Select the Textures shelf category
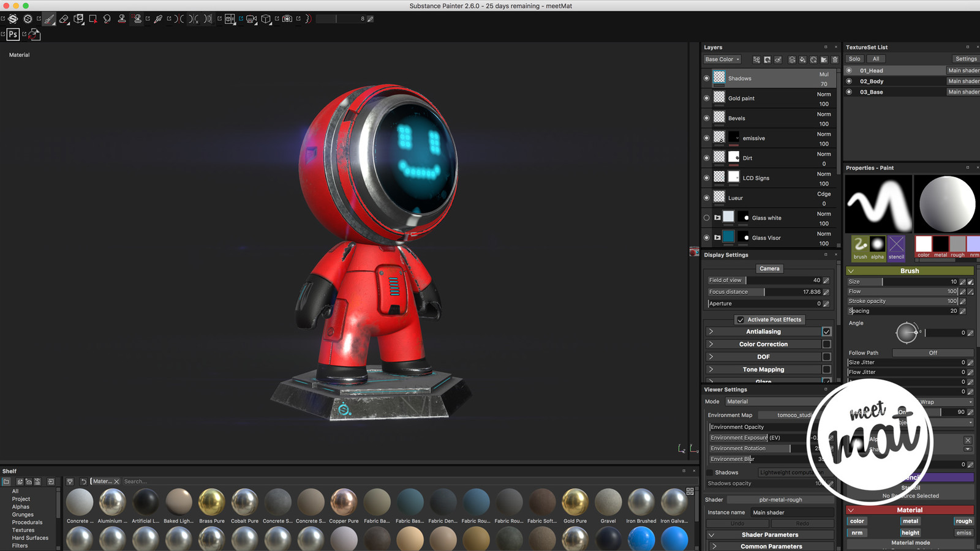Viewport: 980px width, 551px height. point(23,530)
